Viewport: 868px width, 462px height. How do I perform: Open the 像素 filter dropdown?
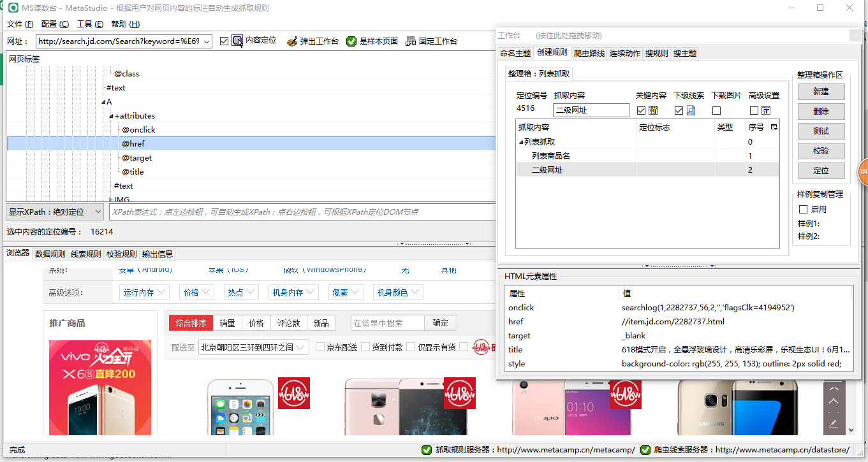tap(346, 292)
